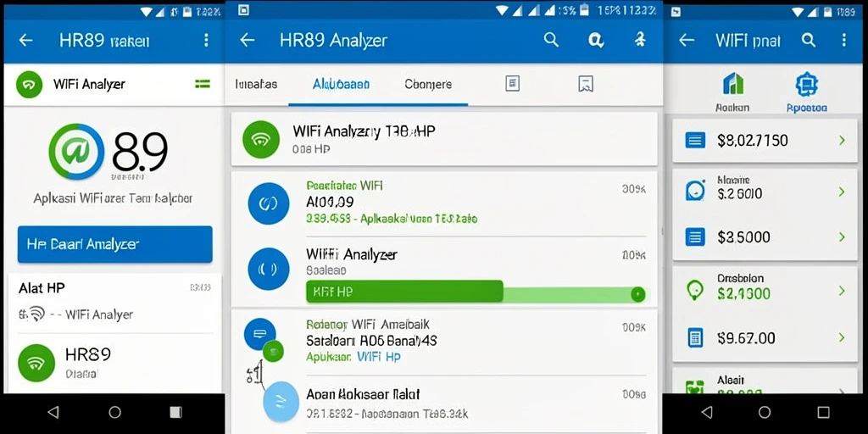Viewport: 868px width, 434px height.
Task: Switch to the Cbonjere tab
Action: [428, 84]
